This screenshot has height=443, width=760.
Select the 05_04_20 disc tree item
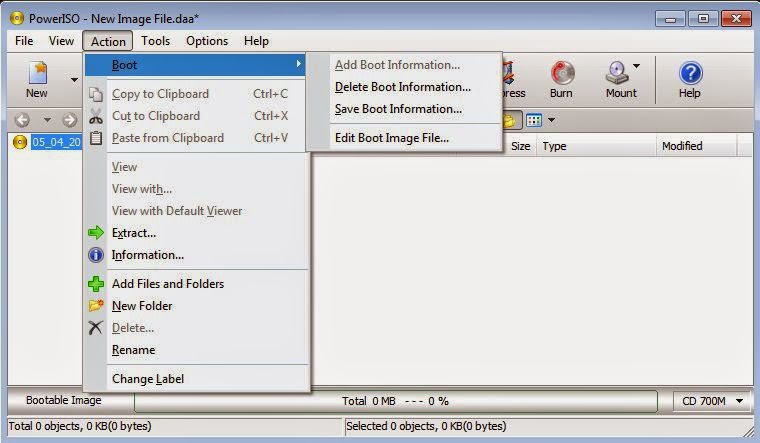tap(56, 142)
